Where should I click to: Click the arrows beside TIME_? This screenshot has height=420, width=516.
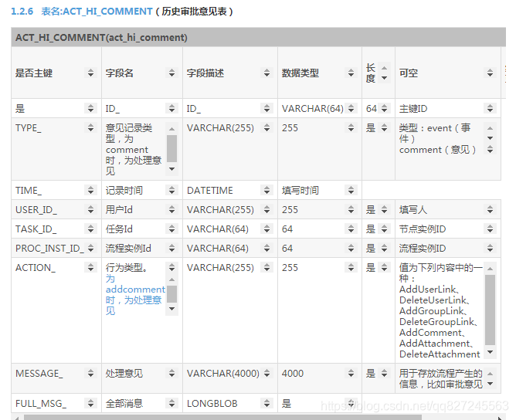tap(91, 190)
